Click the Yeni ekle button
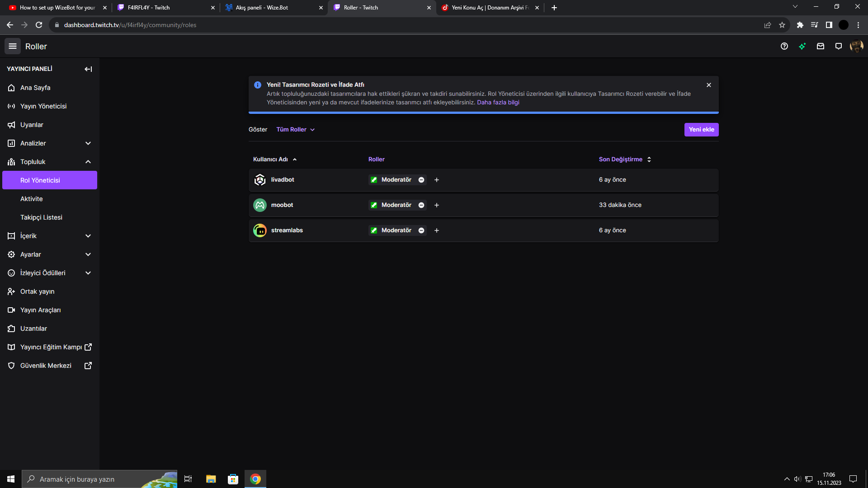 (x=702, y=130)
